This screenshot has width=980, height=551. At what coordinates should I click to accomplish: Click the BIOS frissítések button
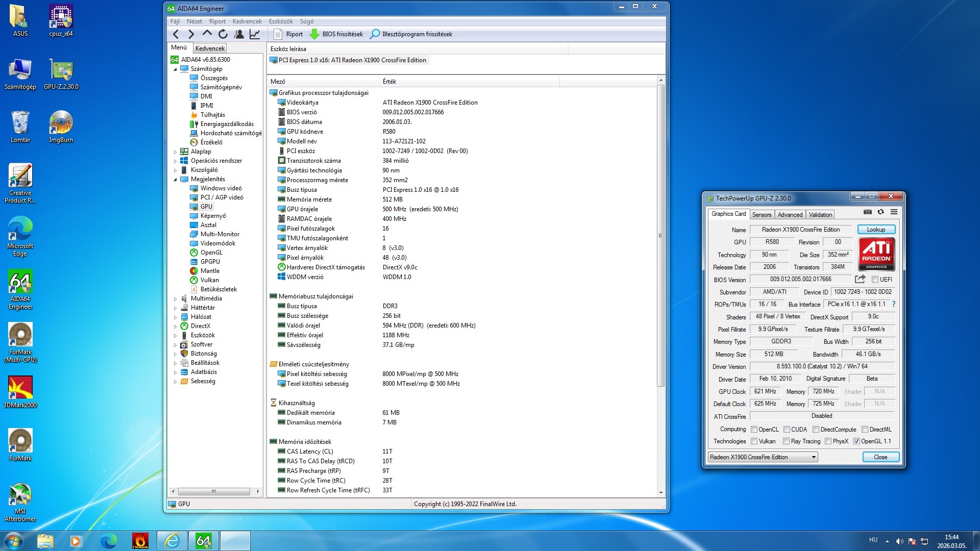click(x=337, y=34)
